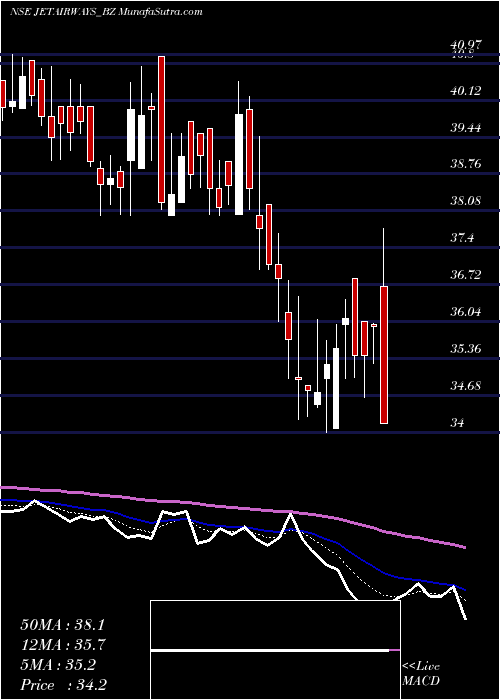The height and width of the screenshot is (700, 500).
Task: Click the 5MA : 35.2 reading
Action: point(58,665)
